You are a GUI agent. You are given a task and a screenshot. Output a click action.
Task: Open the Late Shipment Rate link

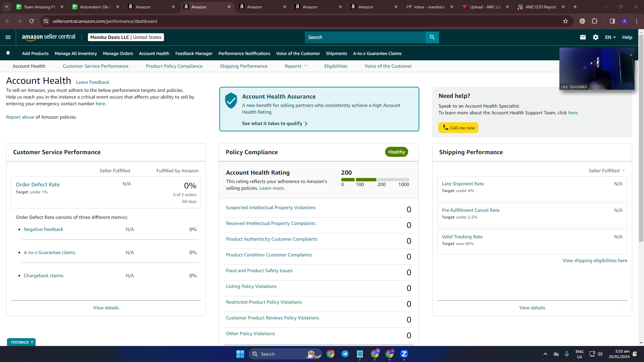463,184
